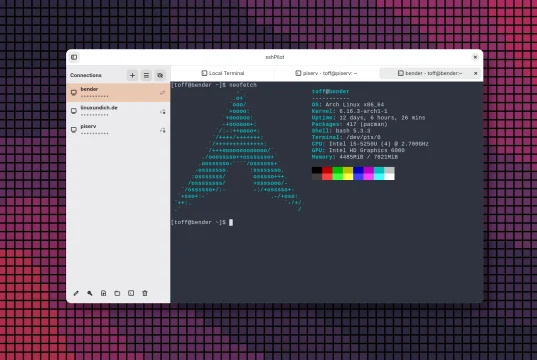The width and height of the screenshot is (537, 360).
Task: Switch to the piserv - toff@piserv tab
Action: point(326,73)
